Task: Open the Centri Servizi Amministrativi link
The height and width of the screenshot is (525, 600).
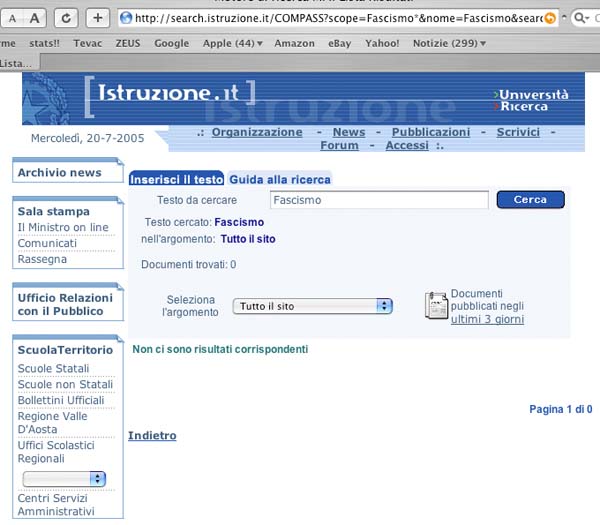Action: pyautogui.click(x=56, y=504)
